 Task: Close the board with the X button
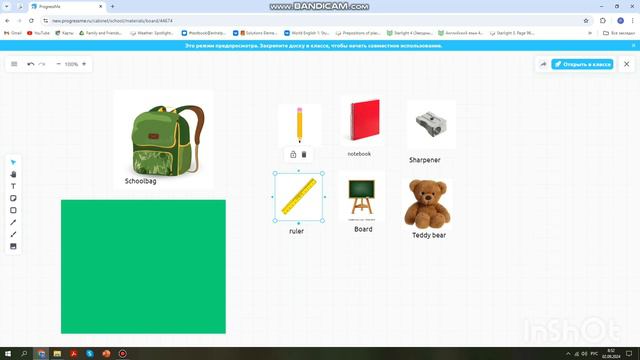click(627, 64)
